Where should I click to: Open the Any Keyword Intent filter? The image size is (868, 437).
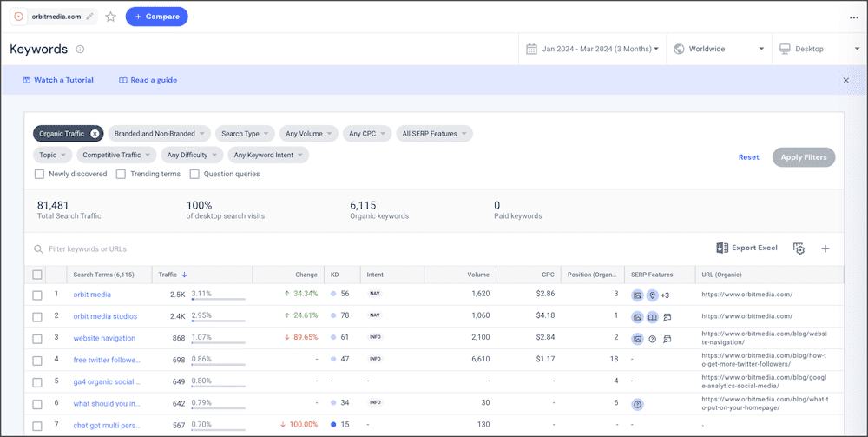(x=268, y=156)
